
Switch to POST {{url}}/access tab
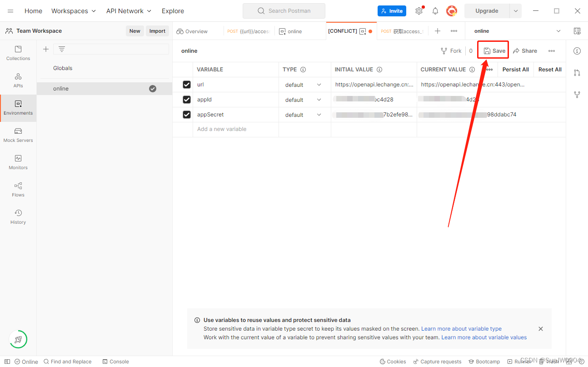[249, 31]
